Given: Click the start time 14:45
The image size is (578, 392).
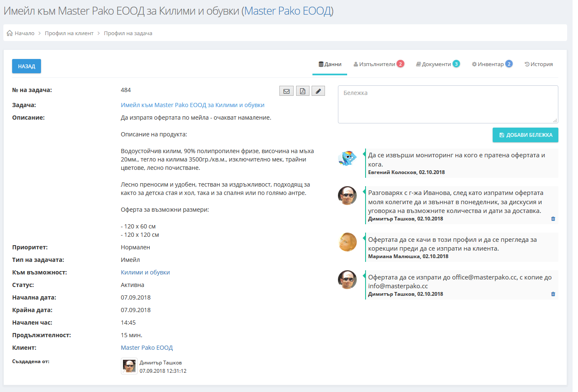Looking at the screenshot, I should (128, 323).
